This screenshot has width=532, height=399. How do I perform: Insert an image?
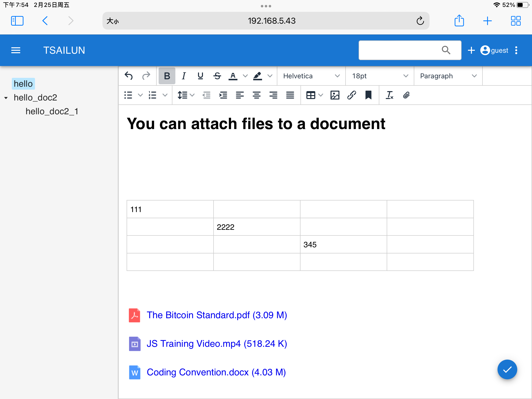click(x=335, y=95)
